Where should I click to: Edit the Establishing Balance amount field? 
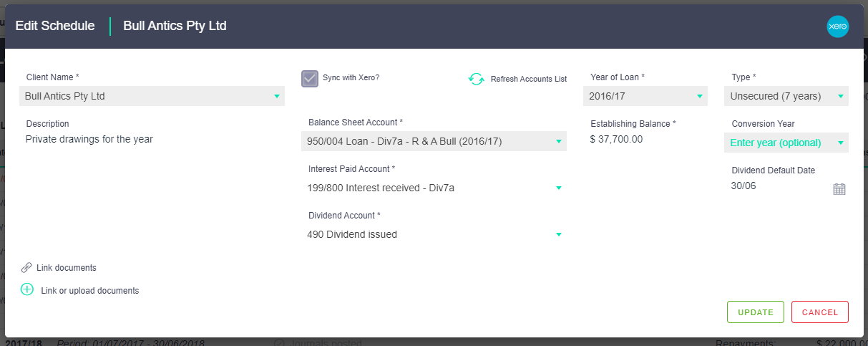point(617,139)
